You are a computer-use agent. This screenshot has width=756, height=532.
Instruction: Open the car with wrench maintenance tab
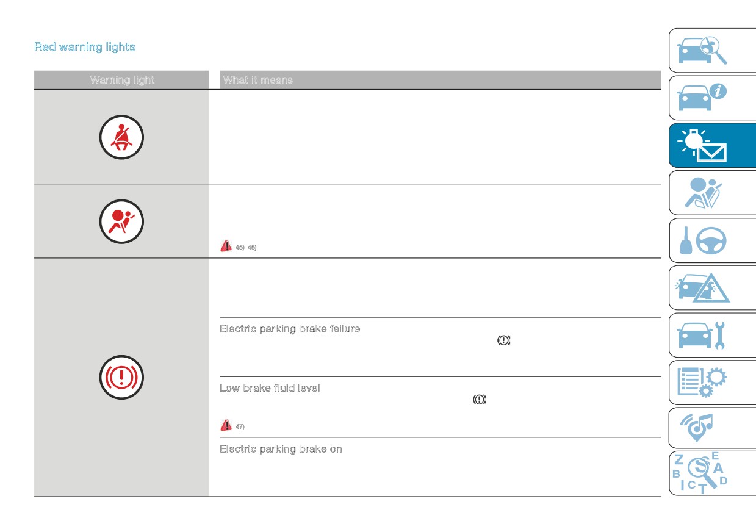click(712, 335)
